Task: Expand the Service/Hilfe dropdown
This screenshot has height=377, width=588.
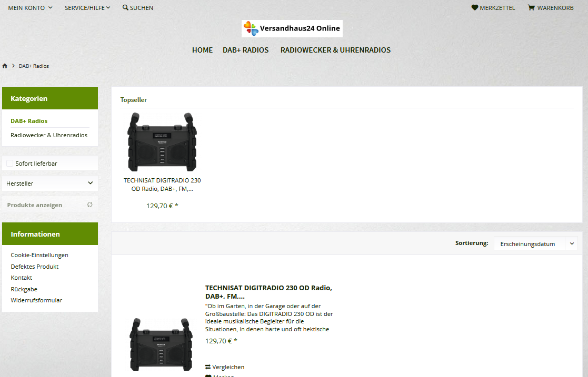Action: pos(87,8)
